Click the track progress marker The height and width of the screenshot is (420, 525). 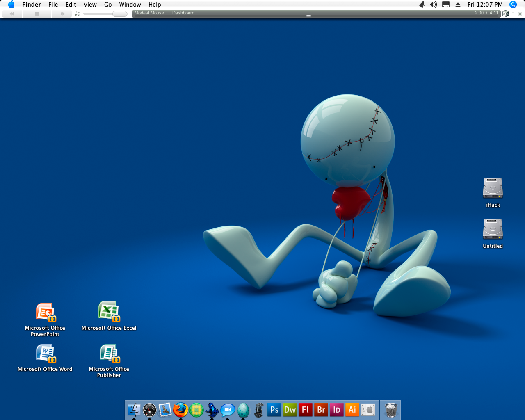click(308, 16)
